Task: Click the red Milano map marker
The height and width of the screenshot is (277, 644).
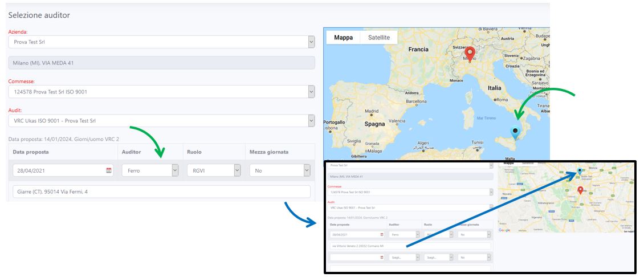Action: coord(470,53)
